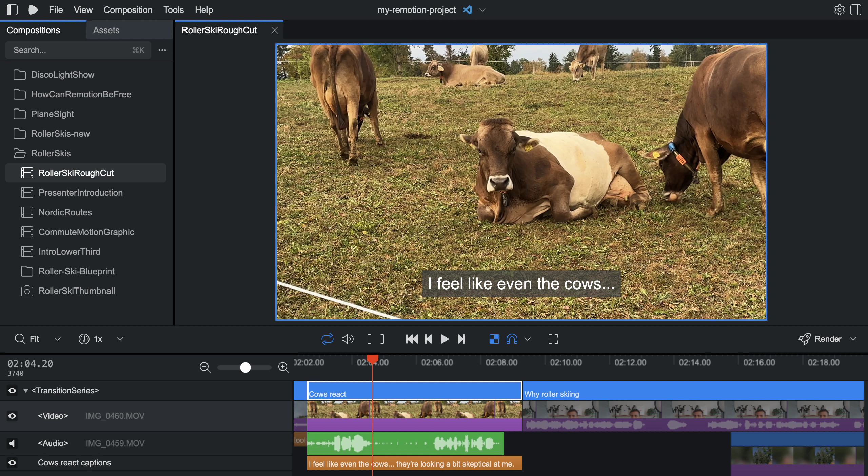Set the out point bracket
The width and height of the screenshot is (868, 476).
pyautogui.click(x=382, y=339)
